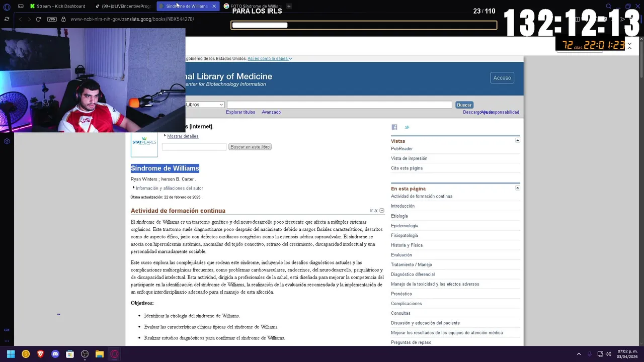Jump to the Complicaciones section
The image size is (644, 362).
pyautogui.click(x=407, y=304)
